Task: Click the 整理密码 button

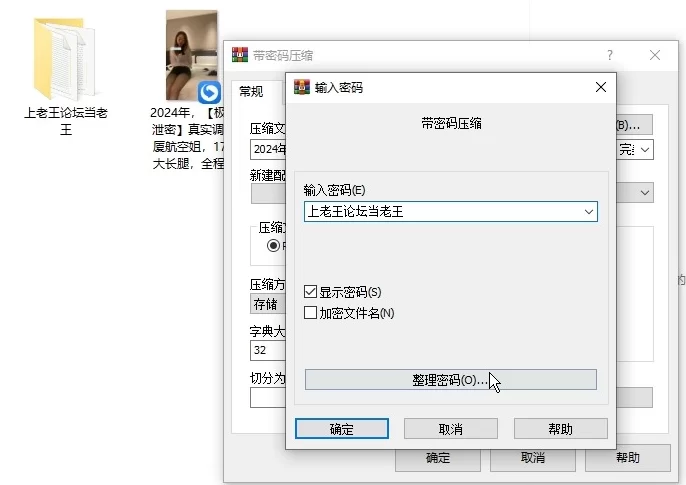Action: [450, 380]
